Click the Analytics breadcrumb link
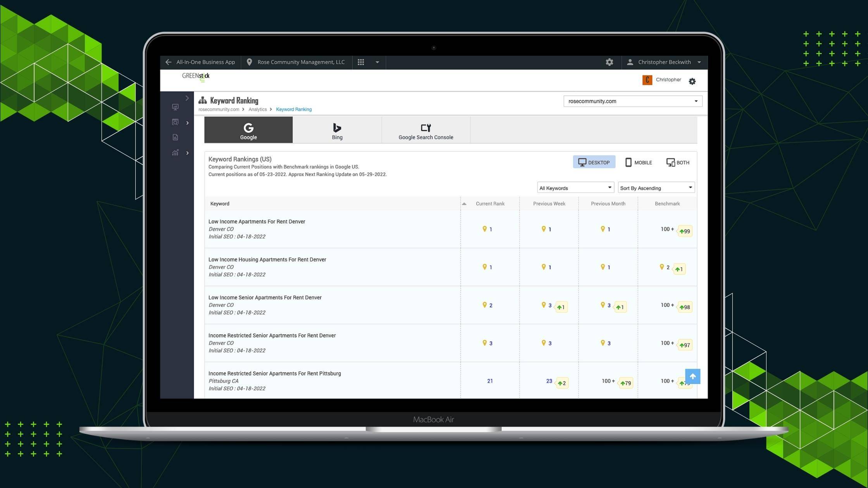 [257, 110]
